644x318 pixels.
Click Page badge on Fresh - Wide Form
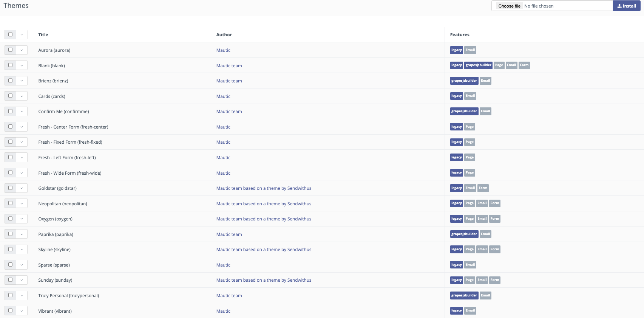pyautogui.click(x=469, y=173)
